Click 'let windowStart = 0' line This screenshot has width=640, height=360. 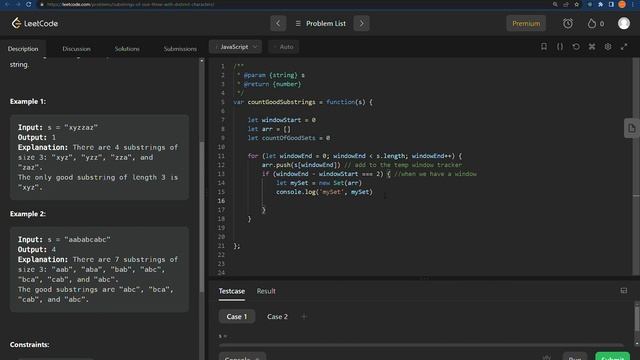pyautogui.click(x=282, y=120)
